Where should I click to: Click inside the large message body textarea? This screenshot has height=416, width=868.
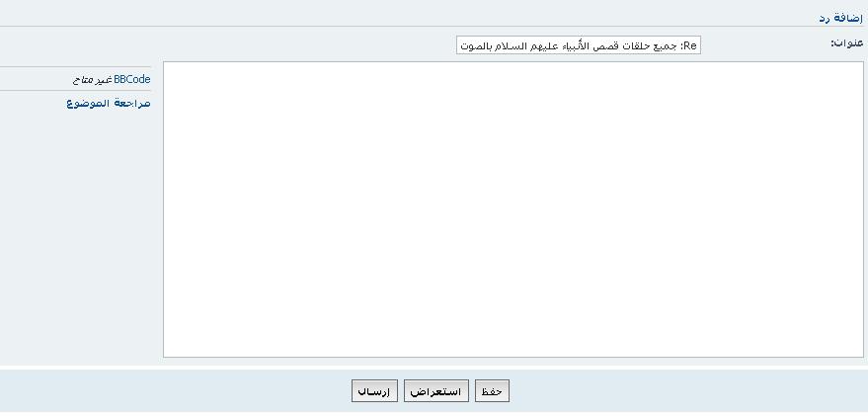pos(513,208)
